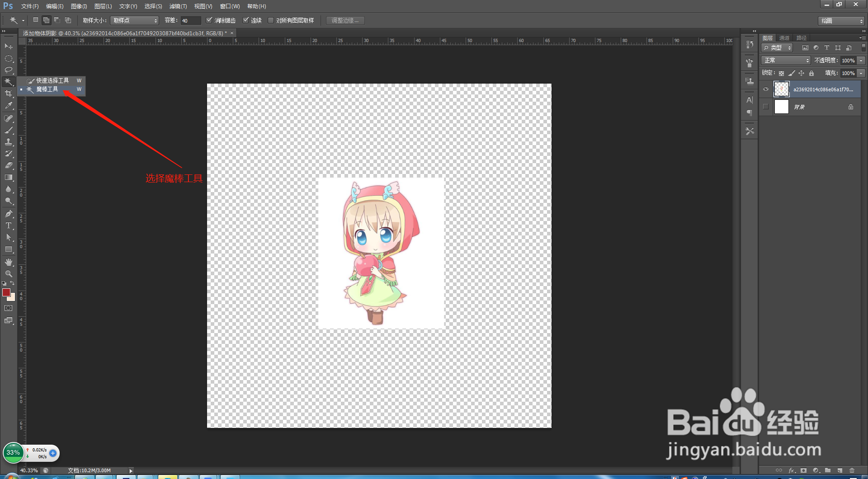Open the 滤镜(T) menu

pos(178,6)
